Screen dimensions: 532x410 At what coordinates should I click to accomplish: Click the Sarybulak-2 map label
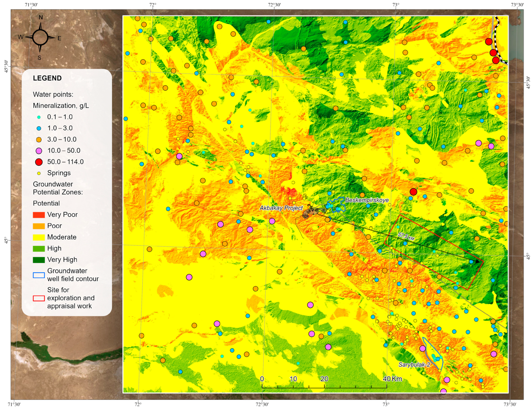point(414,365)
